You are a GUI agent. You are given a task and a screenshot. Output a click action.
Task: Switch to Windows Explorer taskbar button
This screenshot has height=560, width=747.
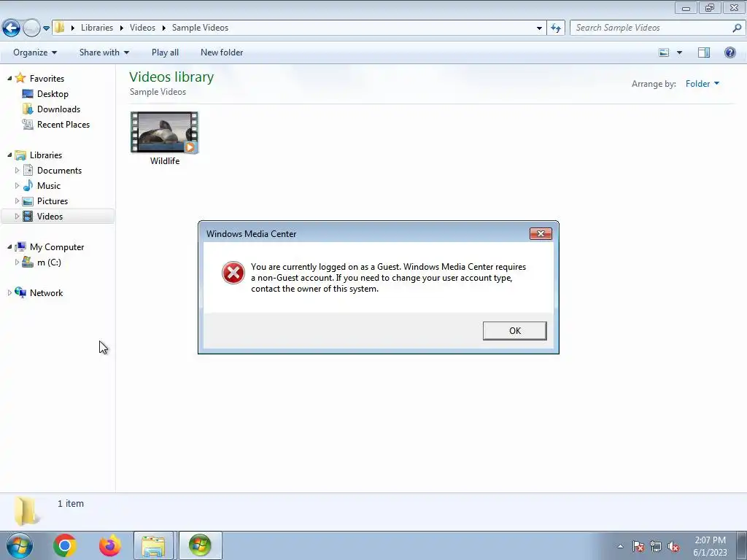pos(153,545)
